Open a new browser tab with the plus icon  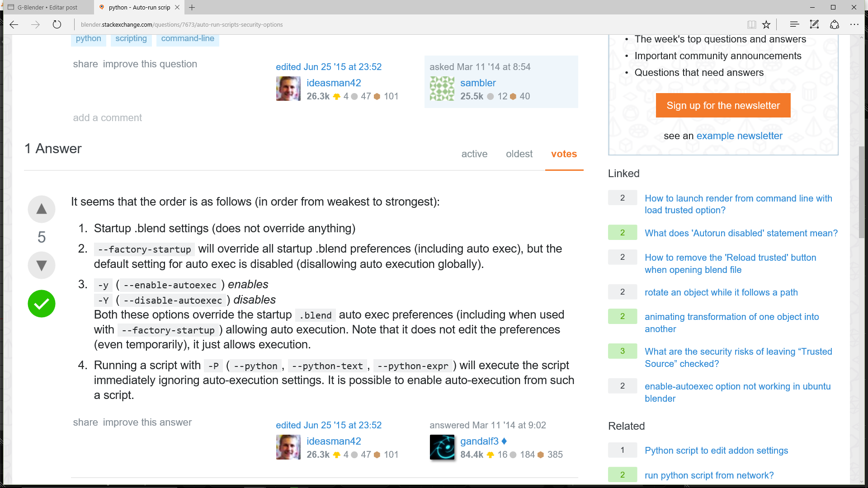coord(192,7)
